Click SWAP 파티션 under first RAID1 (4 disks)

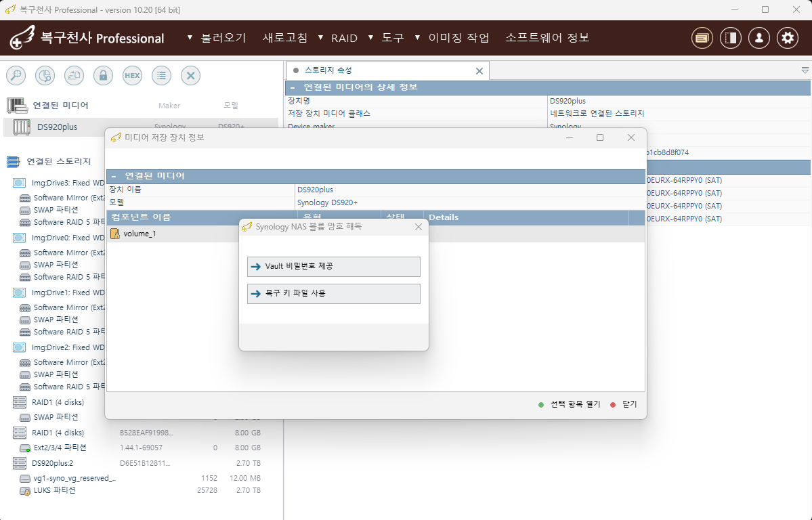point(56,417)
